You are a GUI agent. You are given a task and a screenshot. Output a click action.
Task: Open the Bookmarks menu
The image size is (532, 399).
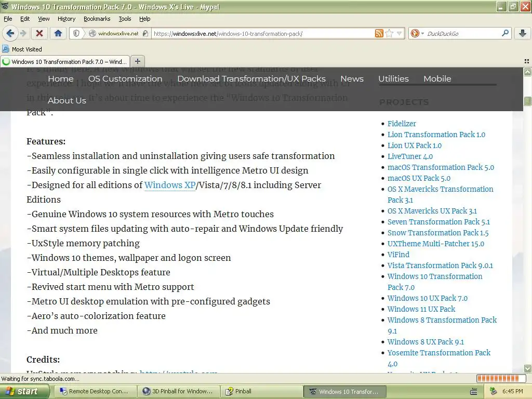point(97,19)
